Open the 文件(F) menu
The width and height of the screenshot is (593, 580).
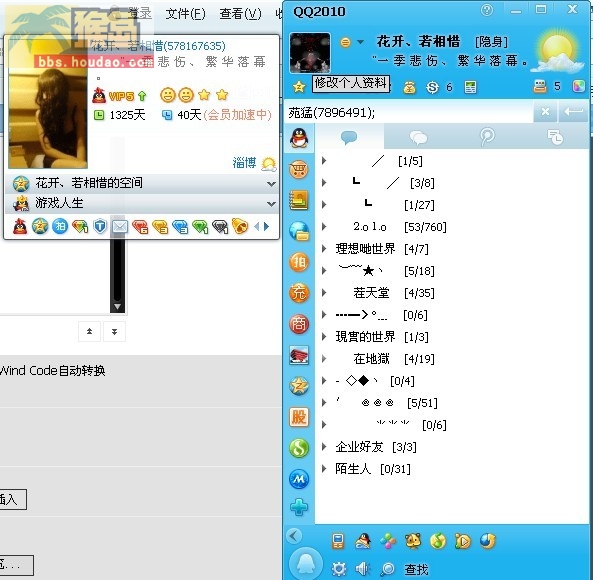185,14
